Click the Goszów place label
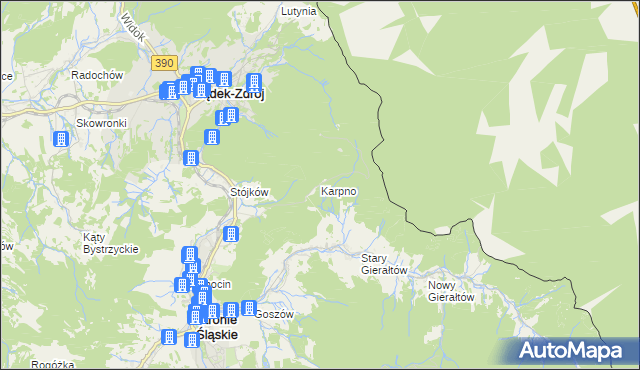 coord(274,315)
